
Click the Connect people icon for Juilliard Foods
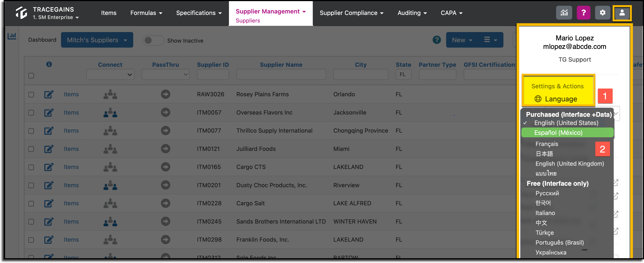tap(110, 149)
